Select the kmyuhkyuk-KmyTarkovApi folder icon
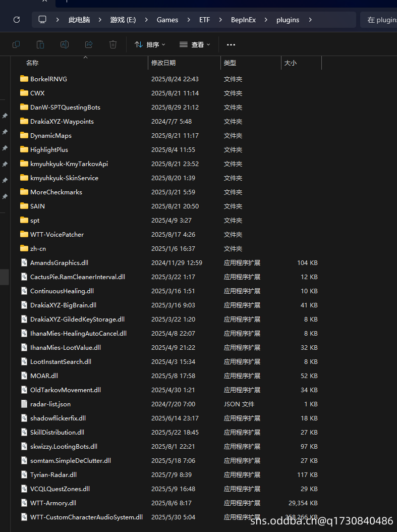 24,164
